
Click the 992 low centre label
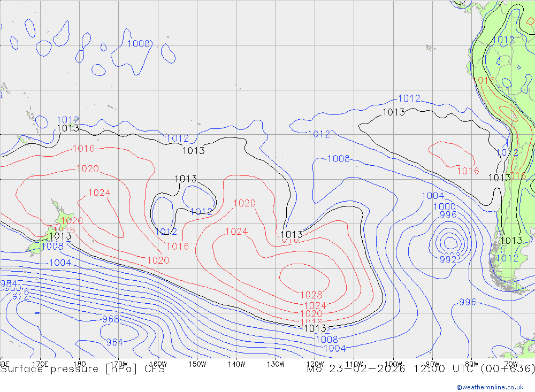448,259
